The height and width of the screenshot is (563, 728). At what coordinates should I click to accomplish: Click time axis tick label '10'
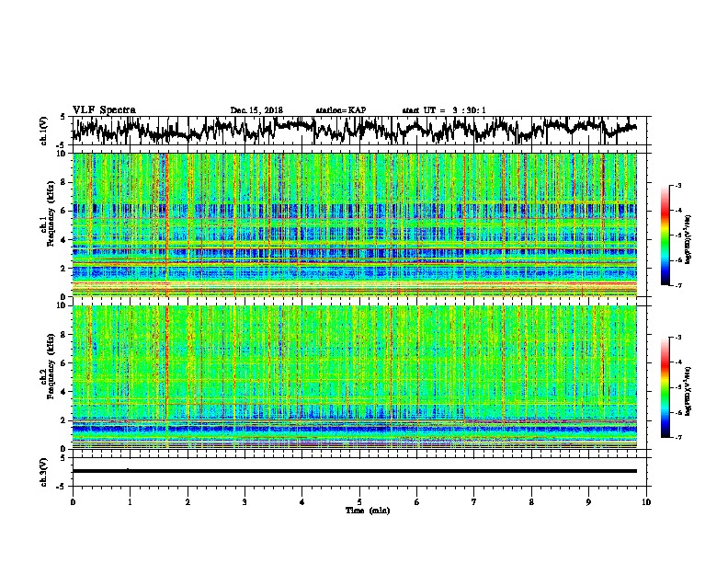click(646, 501)
